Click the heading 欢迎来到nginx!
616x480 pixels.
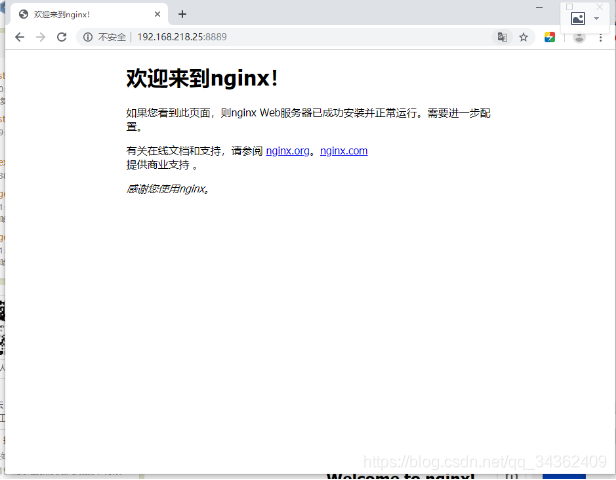click(x=202, y=78)
